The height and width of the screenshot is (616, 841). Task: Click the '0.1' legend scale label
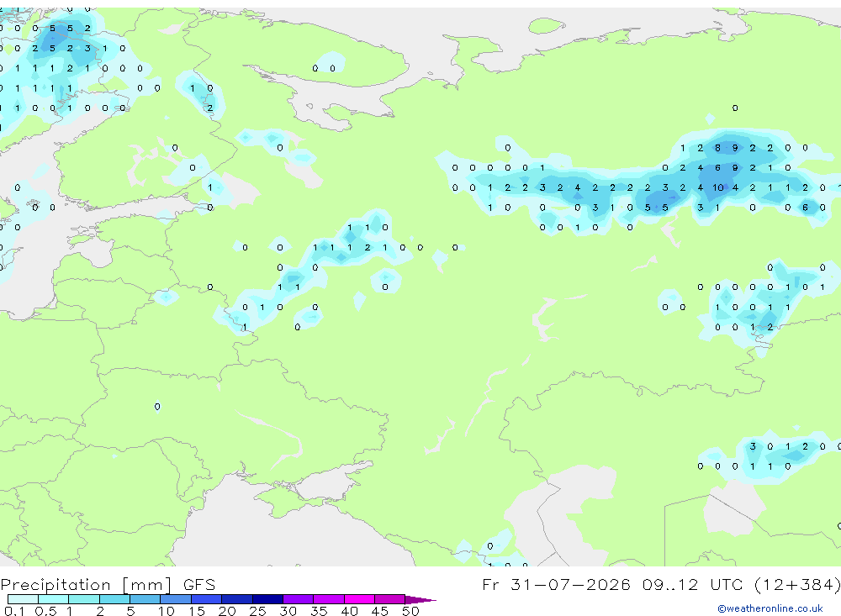[14, 611]
